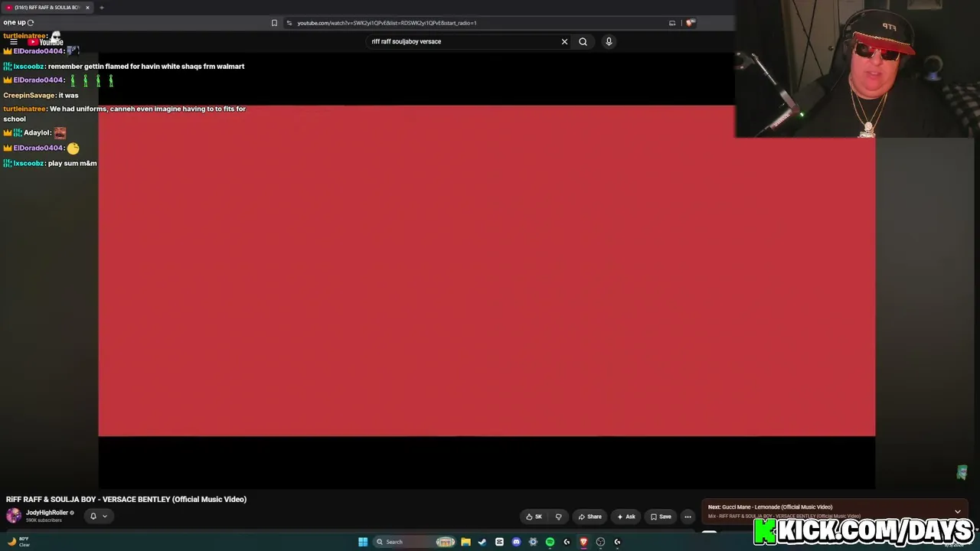Save the video to a playlist
Screen dimensions: 980x551
(661, 517)
